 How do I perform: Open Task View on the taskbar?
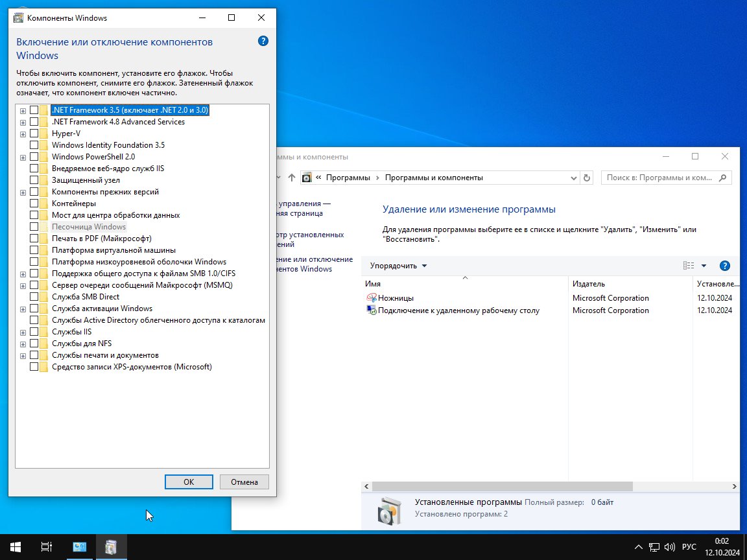coord(46,546)
